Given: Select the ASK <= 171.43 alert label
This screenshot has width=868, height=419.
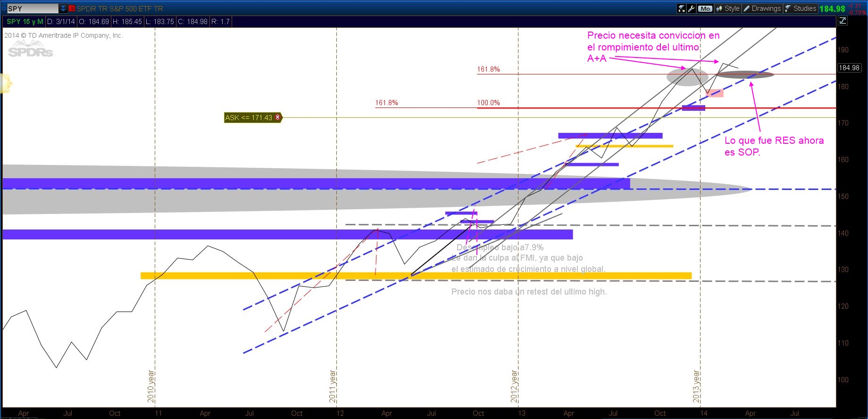Looking at the screenshot, I should click(x=248, y=118).
